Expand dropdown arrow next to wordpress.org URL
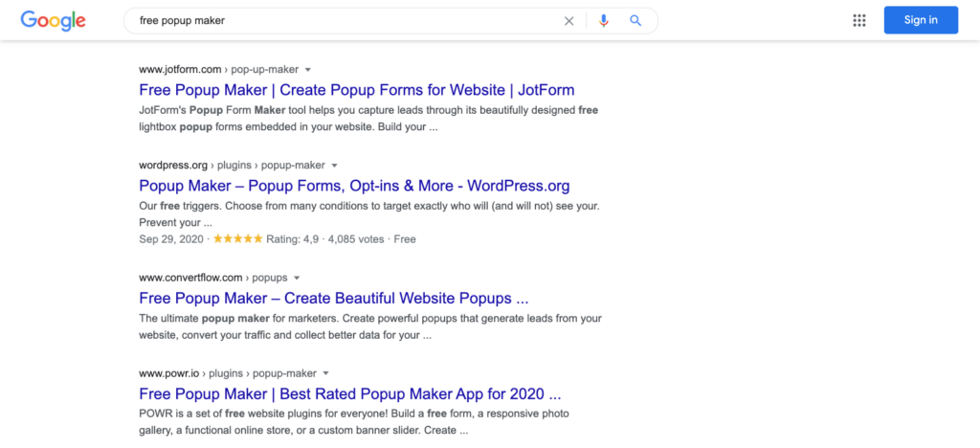Screen dimensions: 980x448 pos(335,166)
